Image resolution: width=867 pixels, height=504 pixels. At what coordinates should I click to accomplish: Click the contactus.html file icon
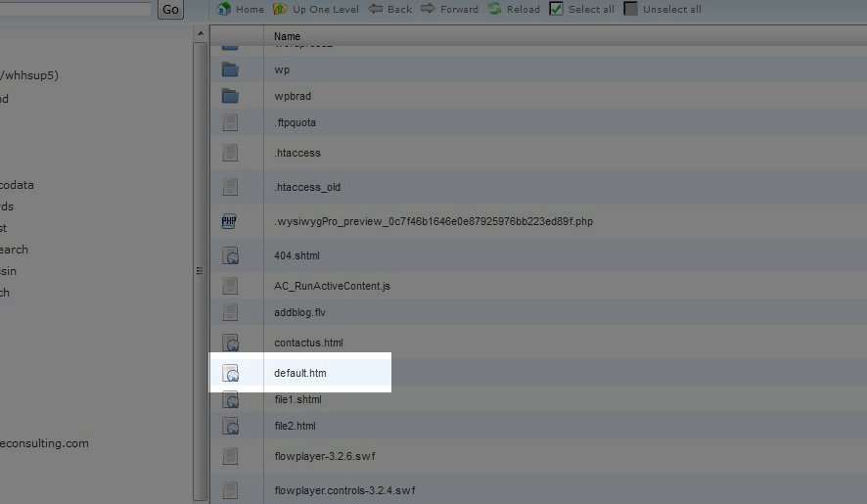pos(231,343)
